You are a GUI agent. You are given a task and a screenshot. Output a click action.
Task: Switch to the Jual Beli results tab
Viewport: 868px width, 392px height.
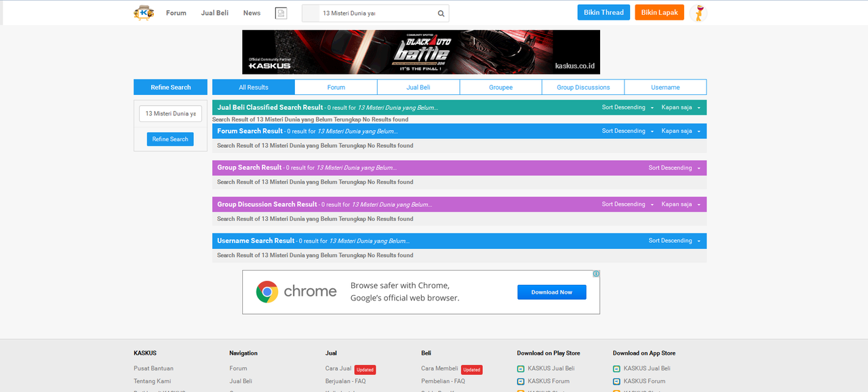point(418,87)
